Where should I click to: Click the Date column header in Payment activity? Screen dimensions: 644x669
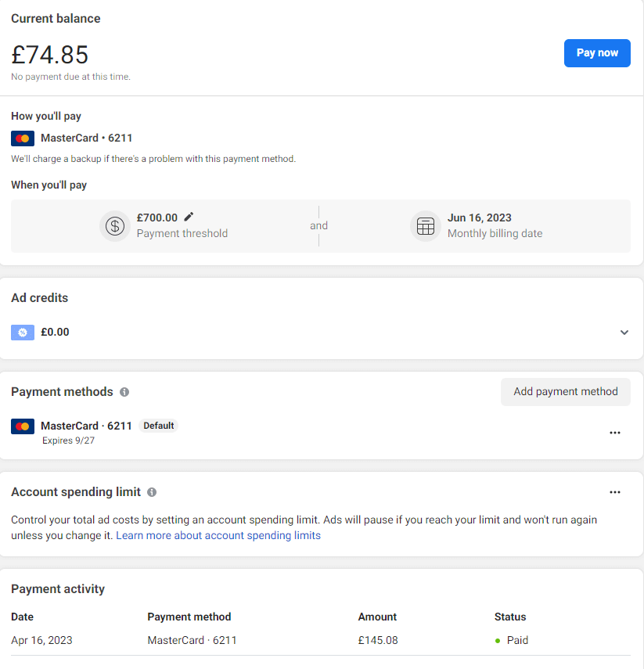(x=23, y=617)
